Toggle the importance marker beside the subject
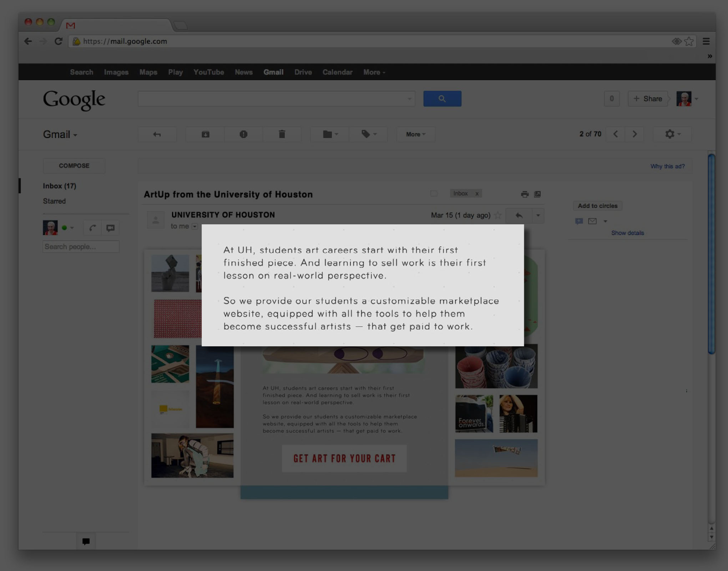 434,194
